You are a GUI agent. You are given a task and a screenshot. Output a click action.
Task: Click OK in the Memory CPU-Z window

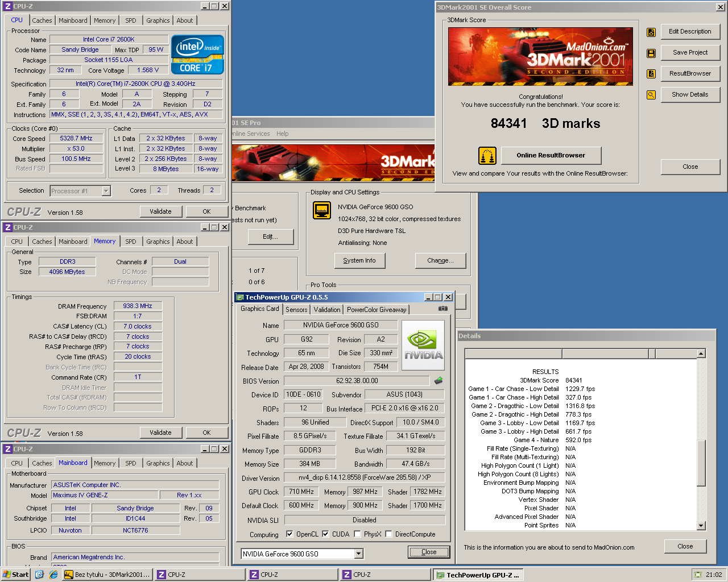207,433
